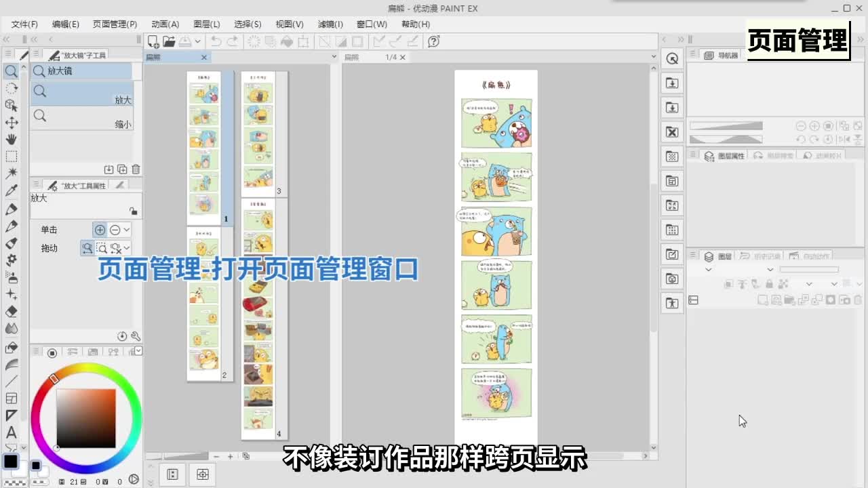Click the Fill paint icon in the command bar
868x488 pixels.
287,41
